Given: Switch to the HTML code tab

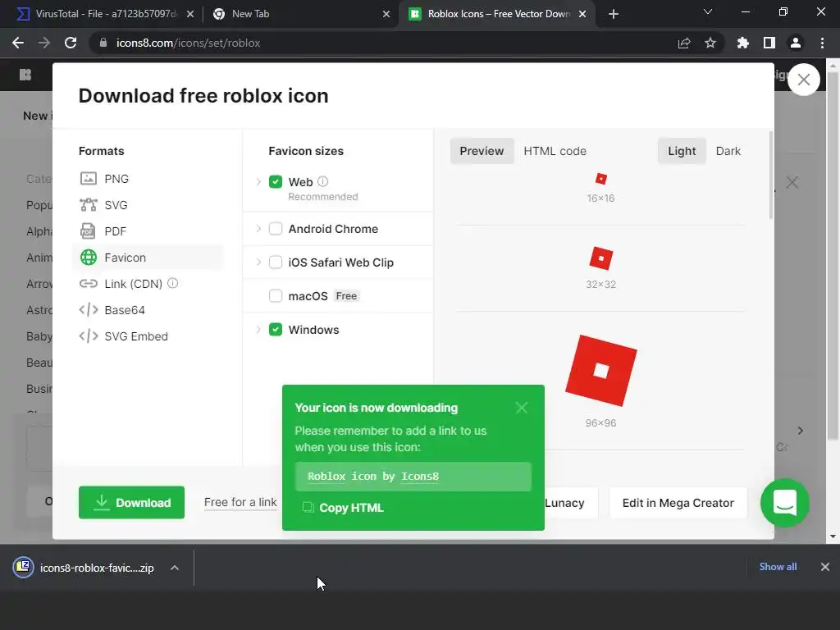Looking at the screenshot, I should click(x=555, y=151).
